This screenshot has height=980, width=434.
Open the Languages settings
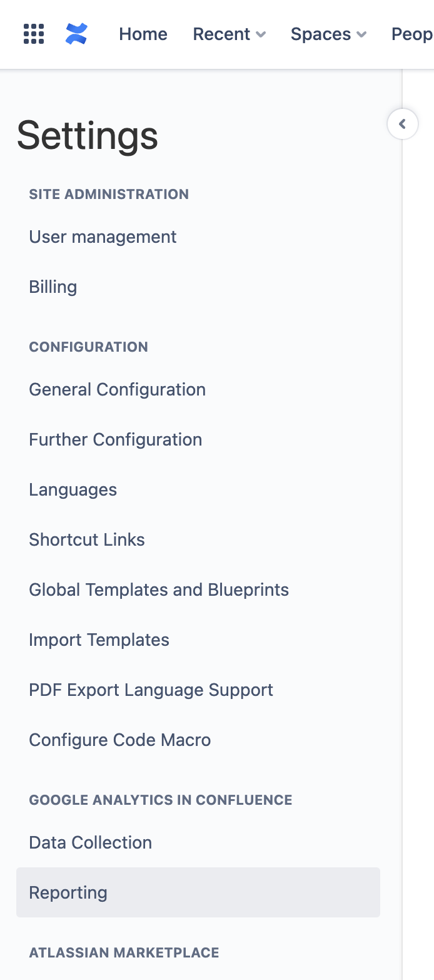[x=73, y=489]
